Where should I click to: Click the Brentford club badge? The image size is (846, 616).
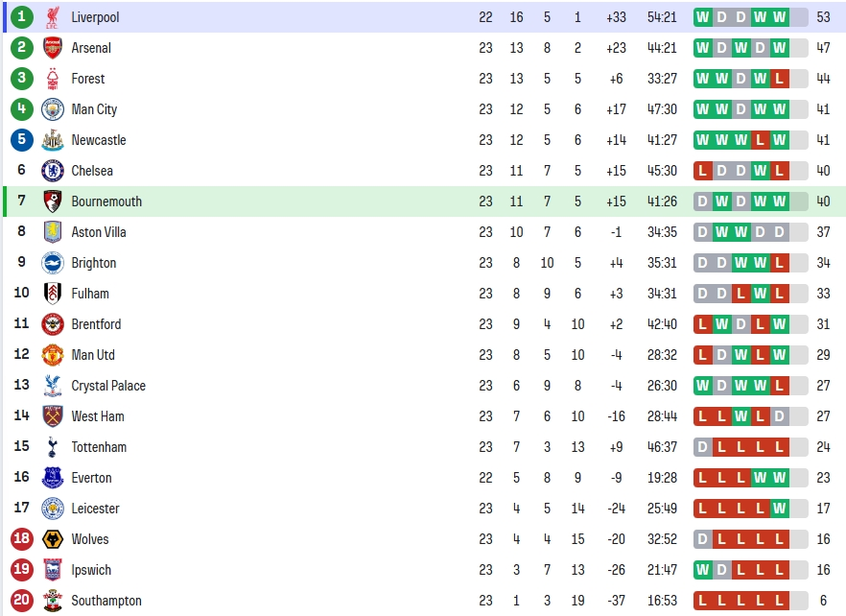coord(53,324)
